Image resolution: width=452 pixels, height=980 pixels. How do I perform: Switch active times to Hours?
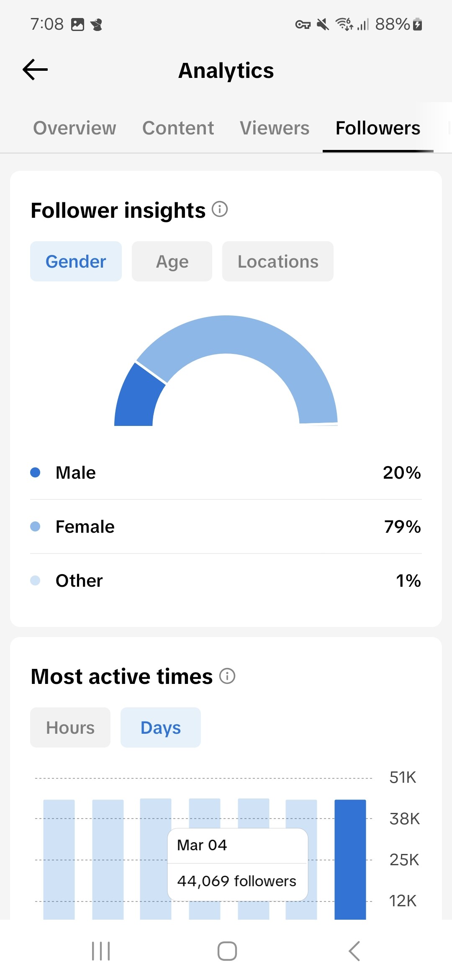click(x=70, y=727)
